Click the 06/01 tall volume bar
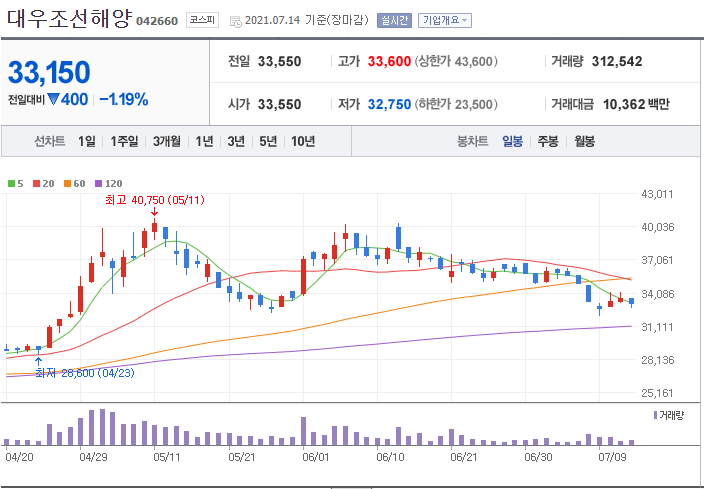The image size is (704, 489). click(304, 431)
